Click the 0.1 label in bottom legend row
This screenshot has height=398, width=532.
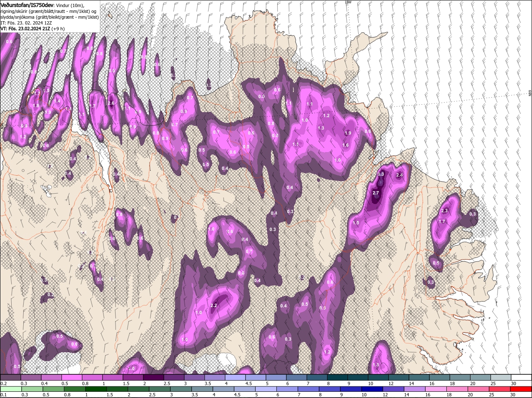(3, 395)
